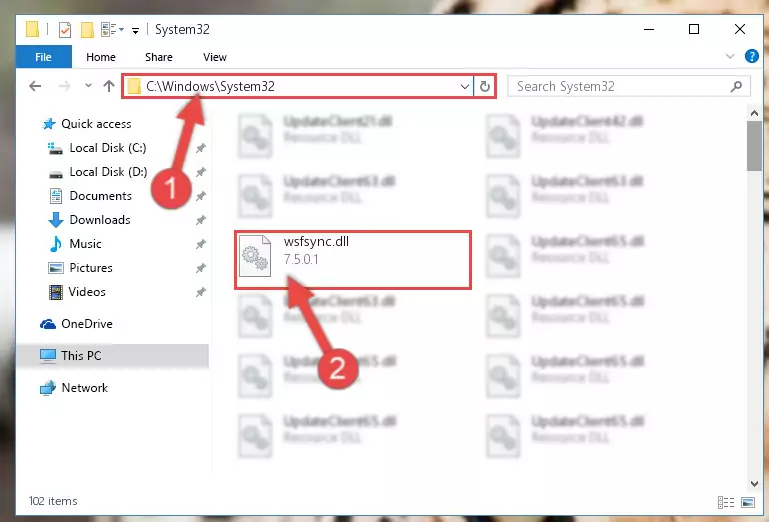Click the scrollbar down arrow

[x=754, y=484]
